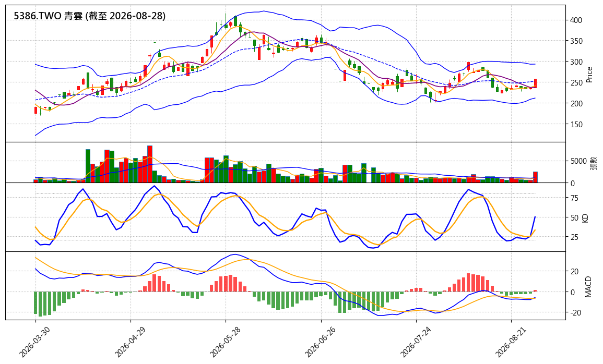Click the 150 price tick label

576,125
